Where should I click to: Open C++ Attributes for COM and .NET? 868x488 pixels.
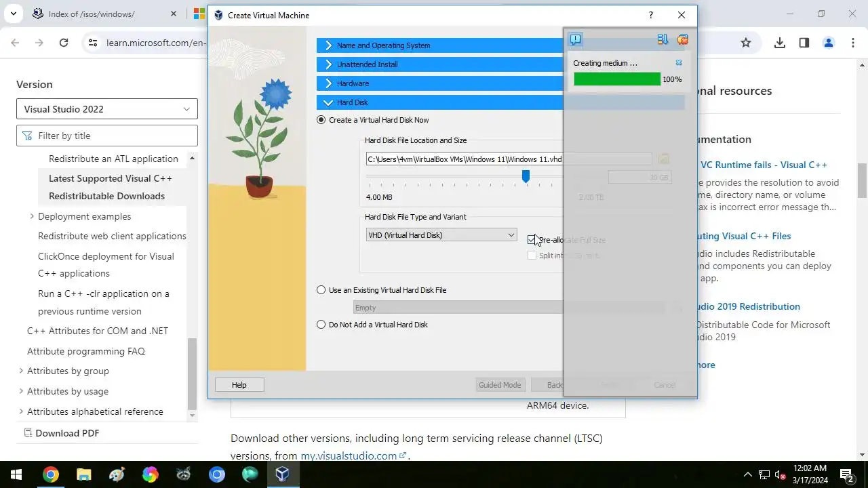tap(98, 331)
